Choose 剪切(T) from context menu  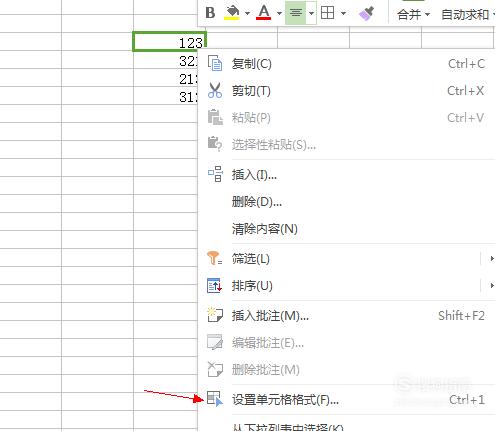coord(346,91)
